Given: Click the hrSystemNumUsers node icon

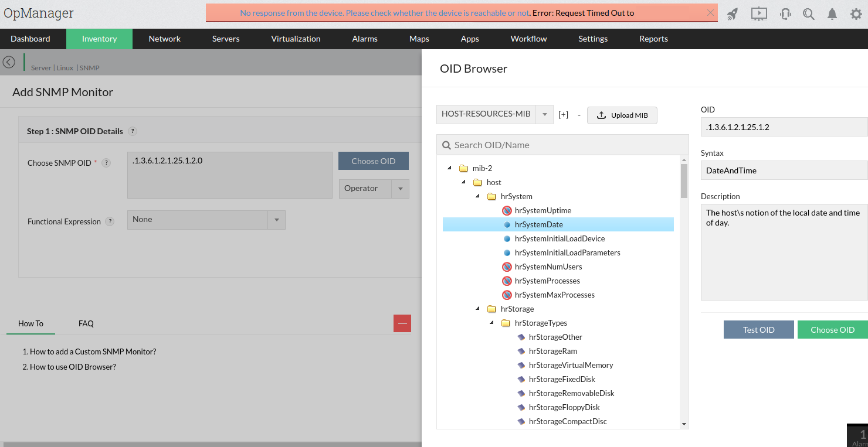Looking at the screenshot, I should tap(507, 267).
